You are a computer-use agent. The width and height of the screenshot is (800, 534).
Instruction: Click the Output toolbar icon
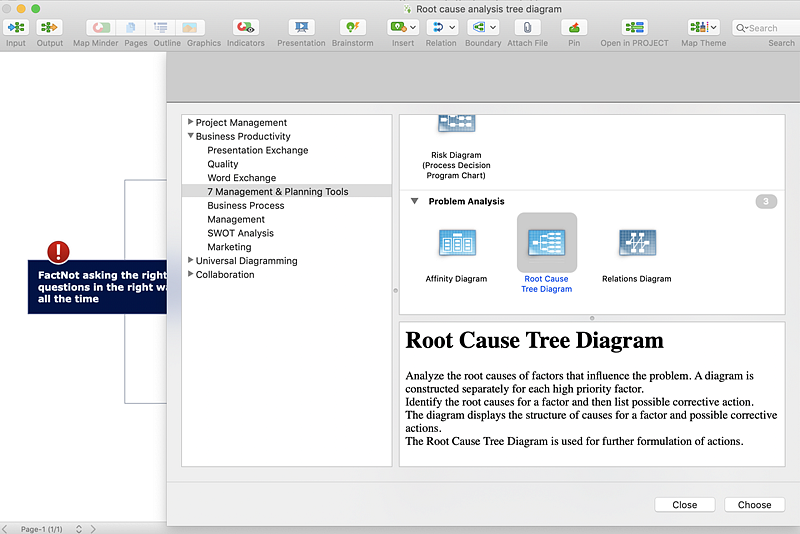tap(49, 28)
